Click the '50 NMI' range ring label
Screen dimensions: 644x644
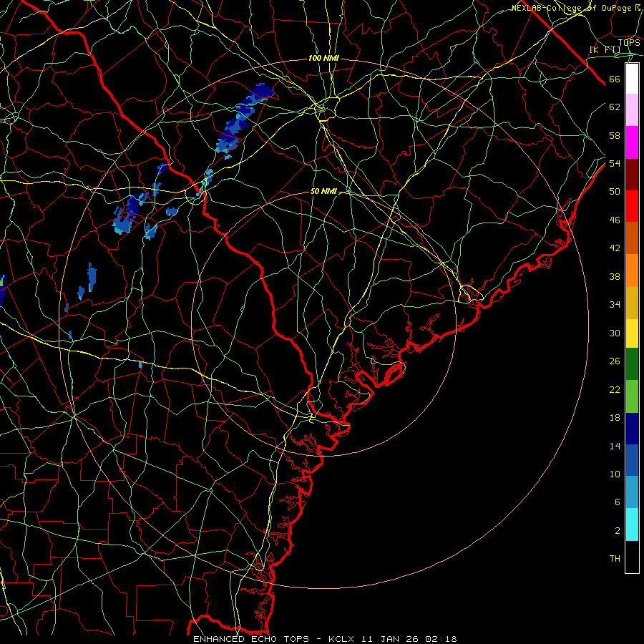click(323, 191)
